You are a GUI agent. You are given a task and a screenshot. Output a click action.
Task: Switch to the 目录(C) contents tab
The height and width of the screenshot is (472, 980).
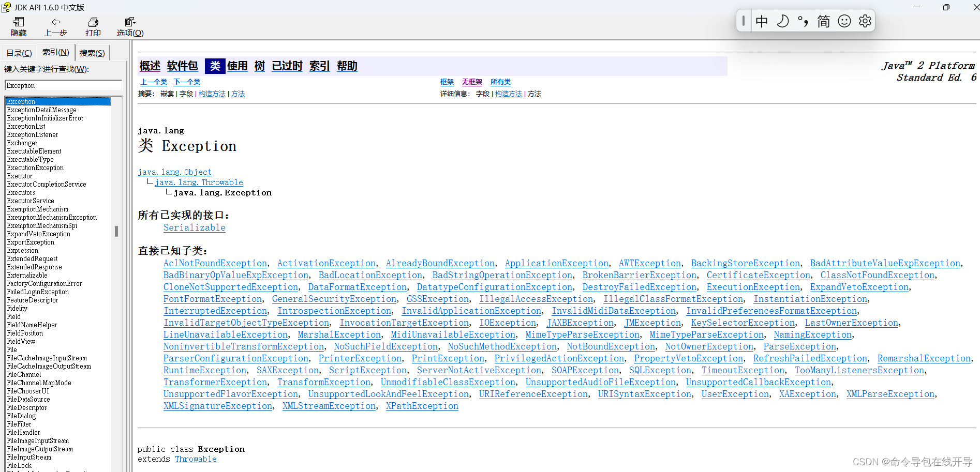[19, 53]
